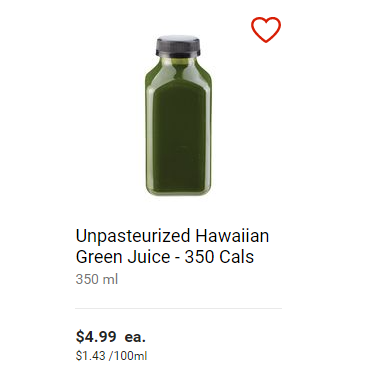
Task: Click the "ea." unit label beside price
Action: 135,337
